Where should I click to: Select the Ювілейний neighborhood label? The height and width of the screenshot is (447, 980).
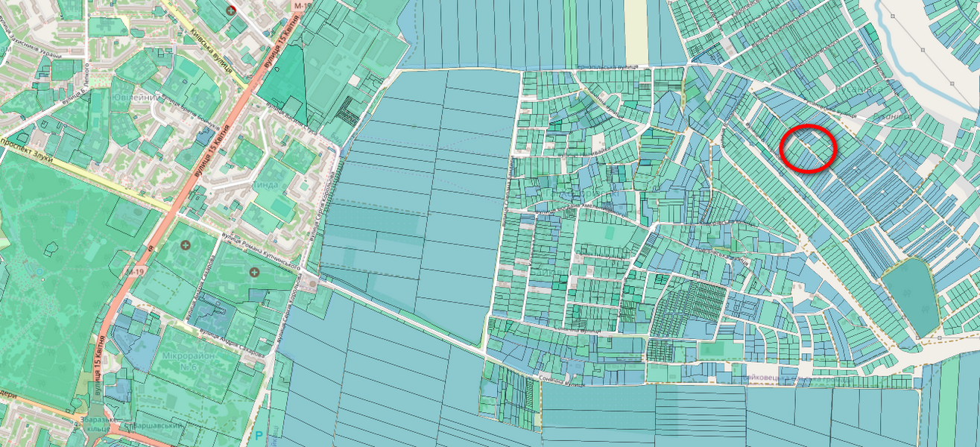point(134,99)
